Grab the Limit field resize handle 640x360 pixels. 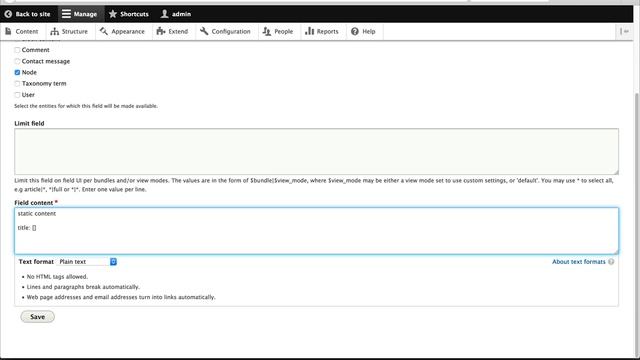[616, 172]
